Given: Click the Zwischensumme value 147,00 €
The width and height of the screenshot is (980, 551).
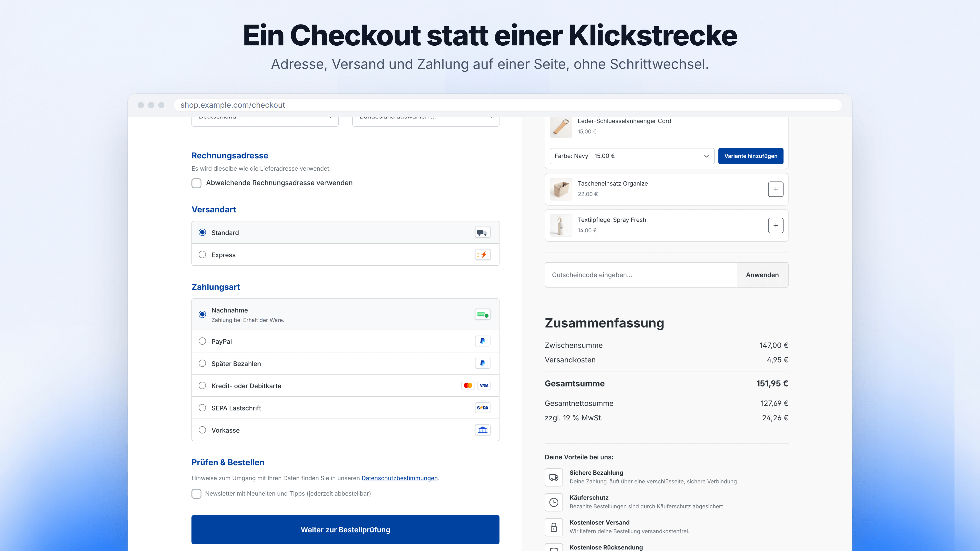Looking at the screenshot, I should pos(774,345).
